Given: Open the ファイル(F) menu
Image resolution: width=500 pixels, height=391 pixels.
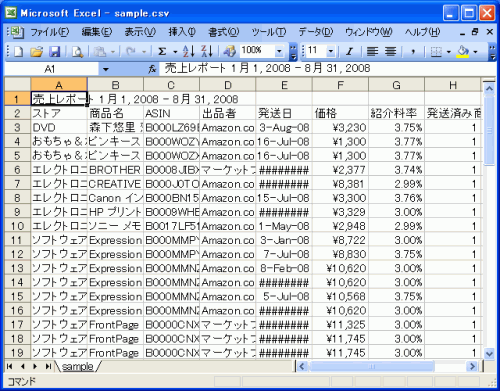Looking at the screenshot, I should (50, 32).
